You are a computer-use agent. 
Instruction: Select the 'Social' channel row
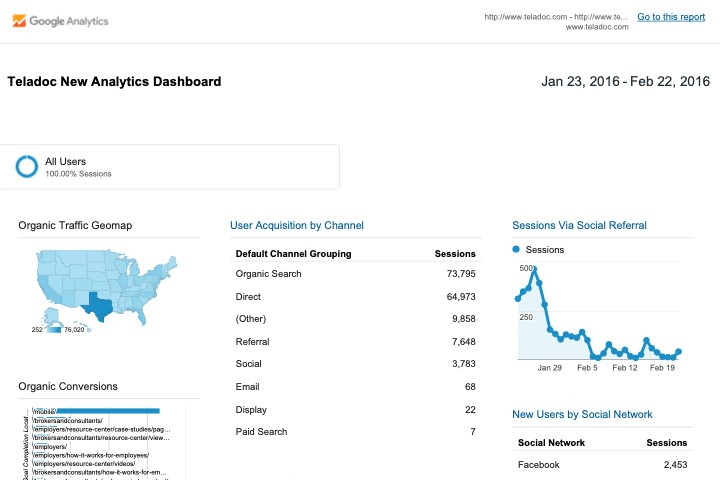[x=355, y=364]
